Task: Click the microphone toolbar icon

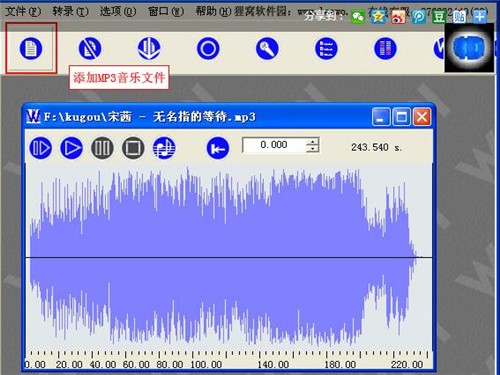Action: (267, 48)
